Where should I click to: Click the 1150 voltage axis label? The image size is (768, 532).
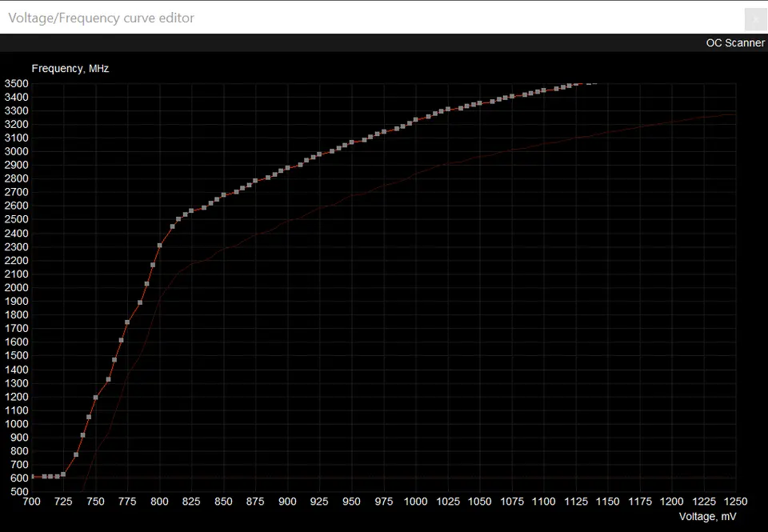pos(608,502)
